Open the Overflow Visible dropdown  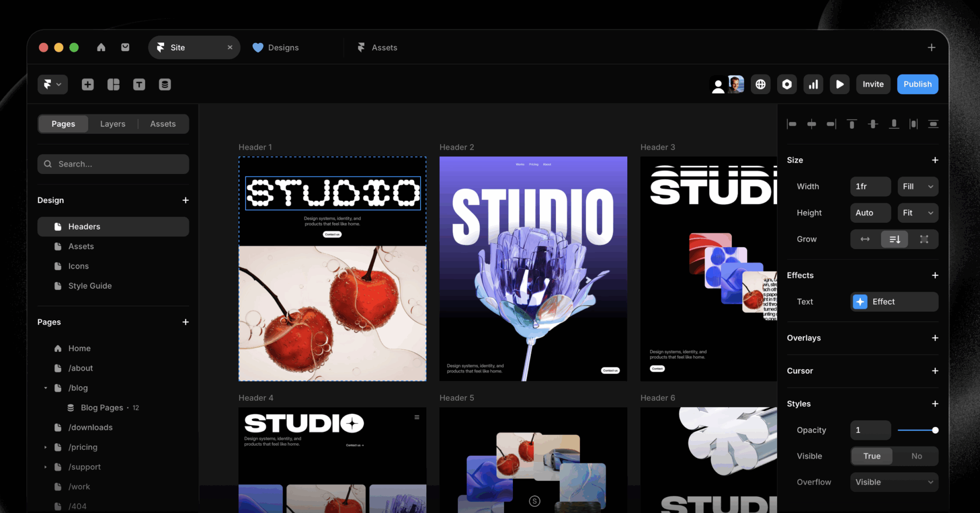894,482
